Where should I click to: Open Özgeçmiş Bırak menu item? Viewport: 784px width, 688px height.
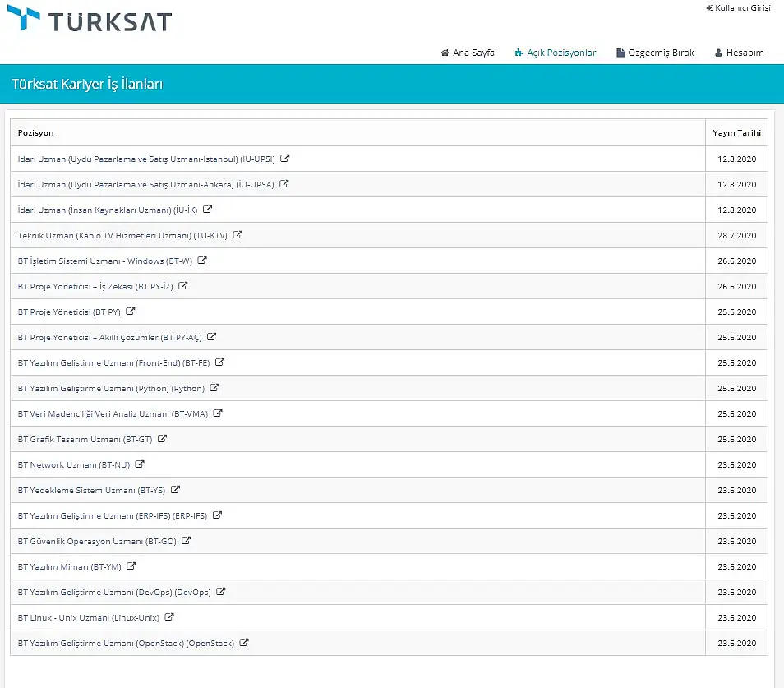pyautogui.click(x=655, y=53)
